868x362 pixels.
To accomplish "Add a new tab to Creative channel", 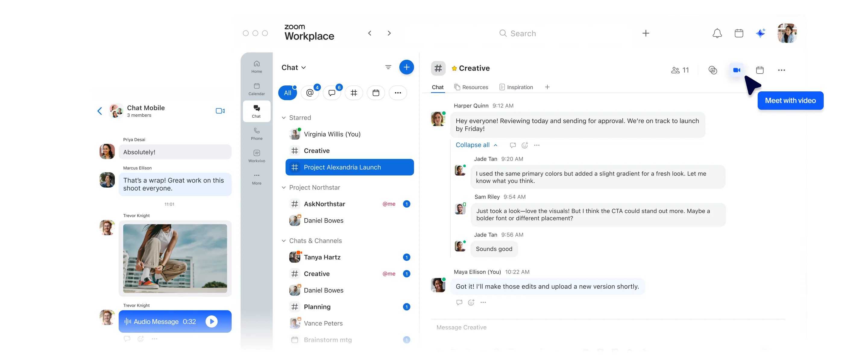I will click(x=547, y=87).
